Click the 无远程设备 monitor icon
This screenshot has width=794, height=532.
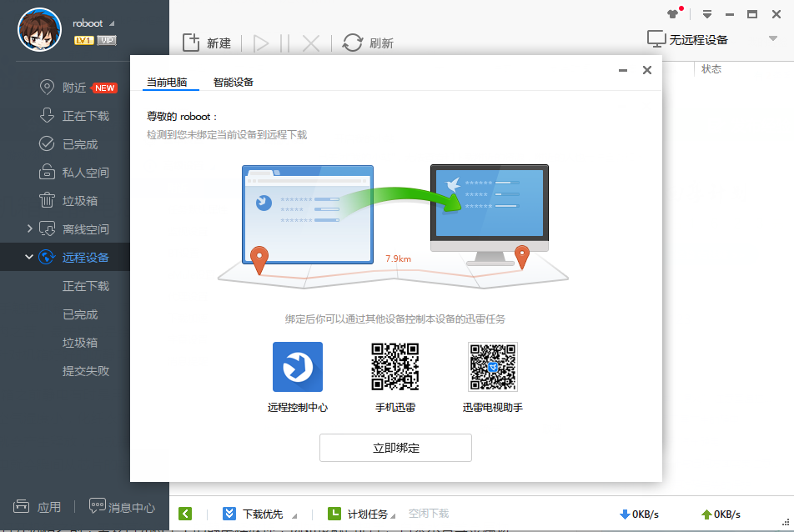tap(656, 39)
